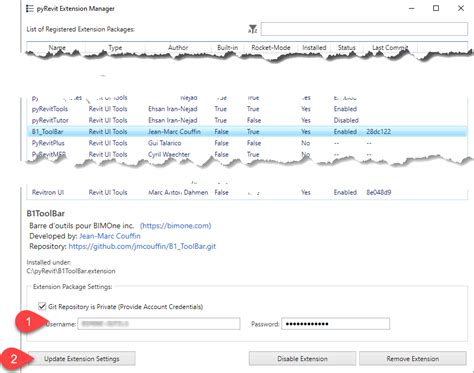Image resolution: width=474 pixels, height=373 pixels.
Task: Click the Username input field
Action: (159, 324)
